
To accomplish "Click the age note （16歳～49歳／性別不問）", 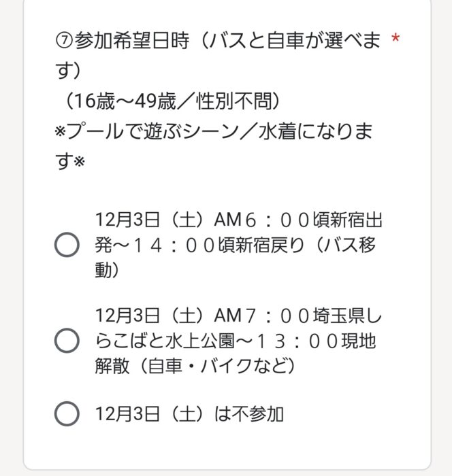I will (x=172, y=101).
